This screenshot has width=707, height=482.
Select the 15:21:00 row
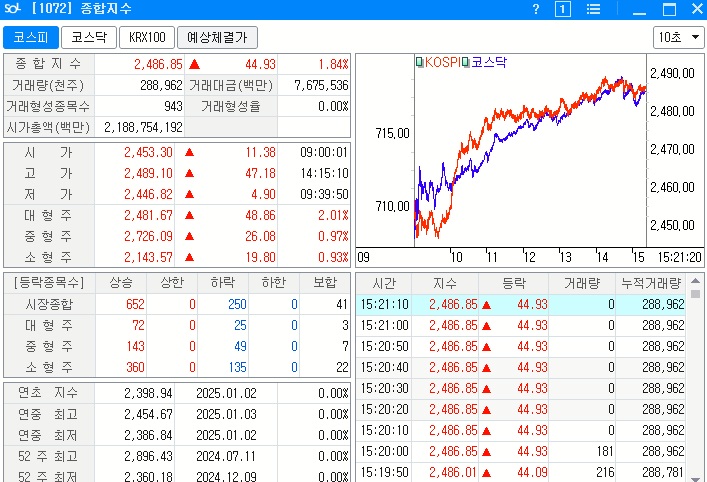[521, 326]
